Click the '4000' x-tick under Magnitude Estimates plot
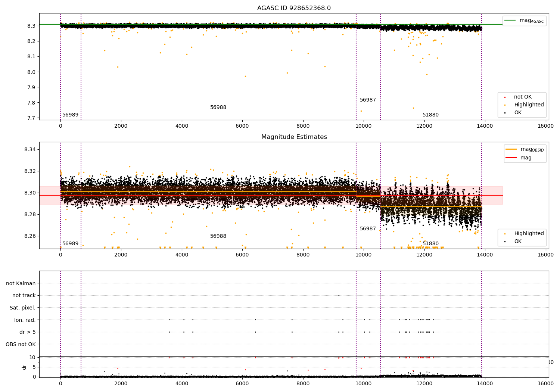 pos(182,255)
